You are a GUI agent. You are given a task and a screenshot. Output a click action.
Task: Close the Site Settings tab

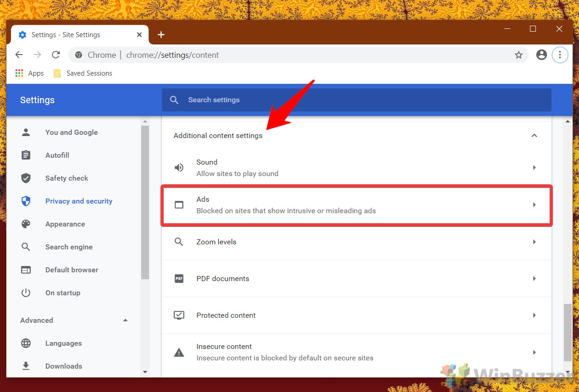(139, 35)
